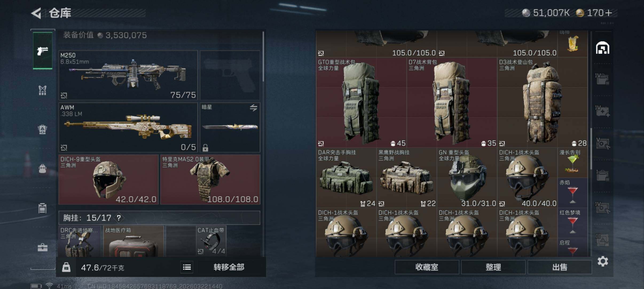Image resolution: width=644 pixels, height=289 pixels.
Task: Click the 转移全部 button
Action: (229, 267)
